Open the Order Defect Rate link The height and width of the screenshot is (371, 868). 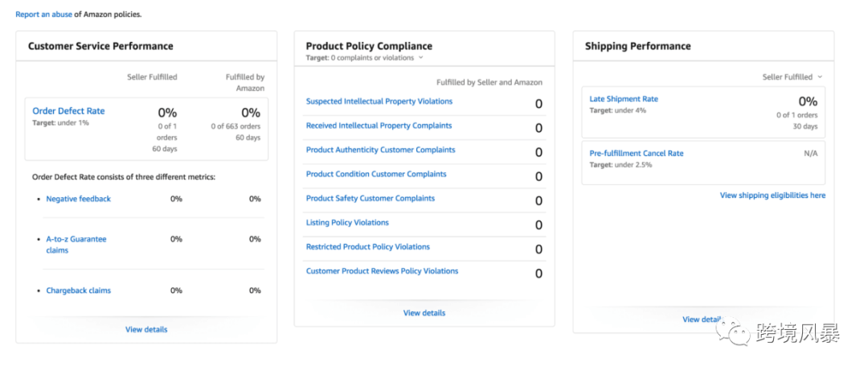point(68,111)
